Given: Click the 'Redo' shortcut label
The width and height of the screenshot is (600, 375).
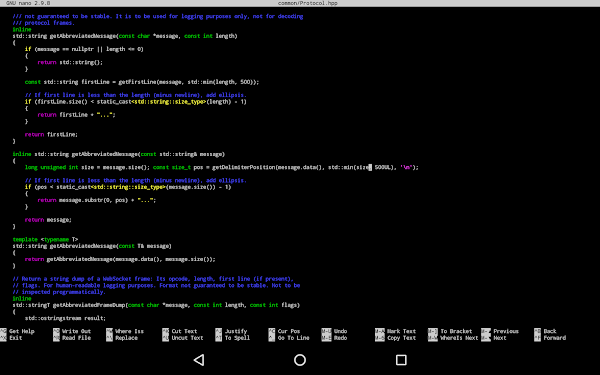Looking at the screenshot, I should pos(341,338).
